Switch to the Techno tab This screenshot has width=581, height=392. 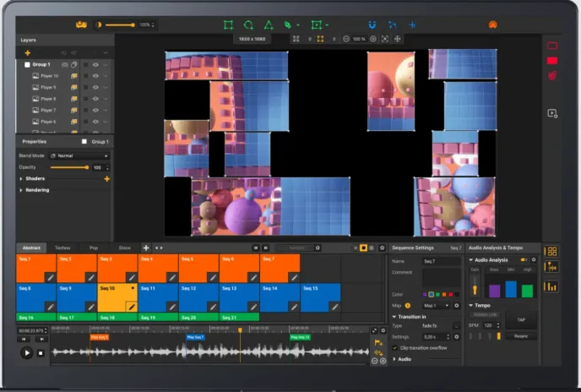coord(62,248)
